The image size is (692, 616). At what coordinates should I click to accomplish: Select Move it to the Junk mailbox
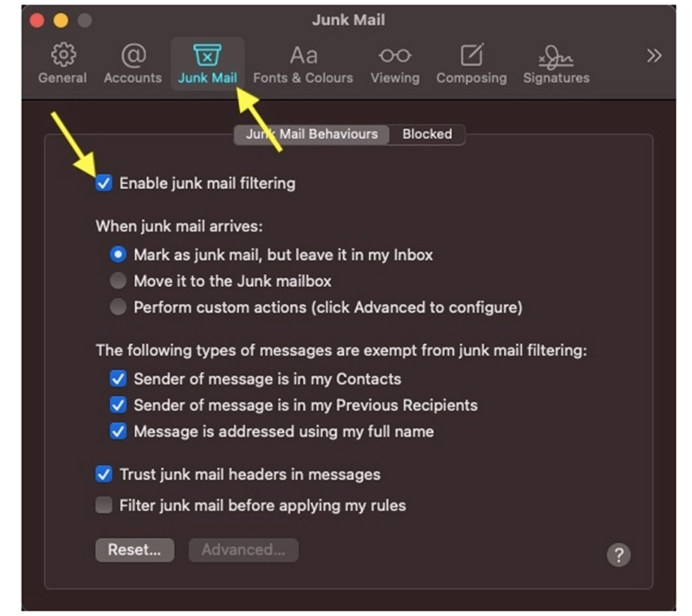click(119, 281)
